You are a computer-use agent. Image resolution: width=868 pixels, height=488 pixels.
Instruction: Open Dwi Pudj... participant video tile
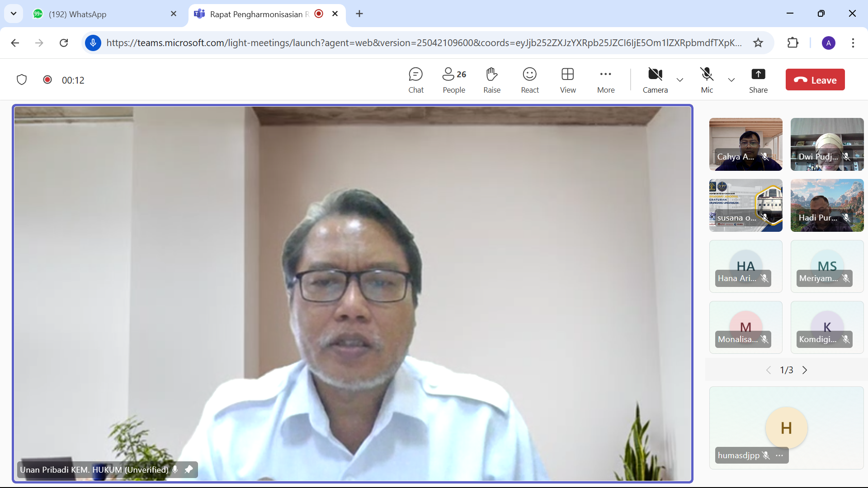pyautogui.click(x=827, y=144)
